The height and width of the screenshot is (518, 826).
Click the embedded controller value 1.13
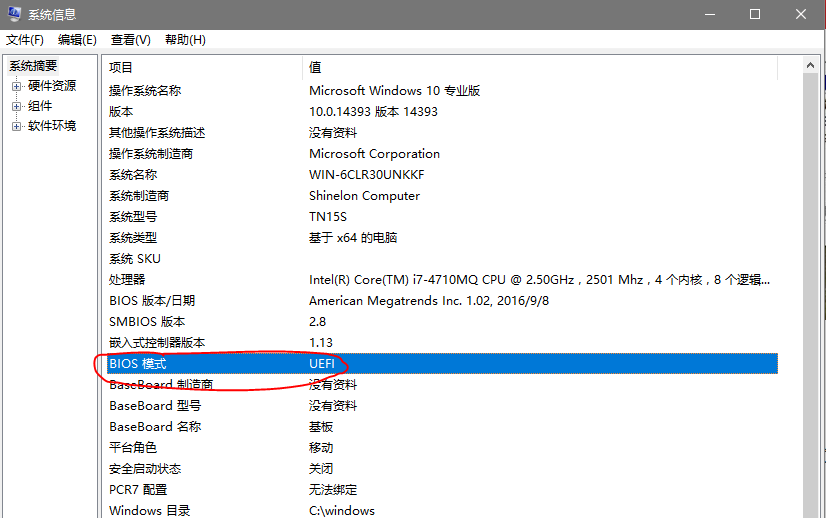[321, 343]
